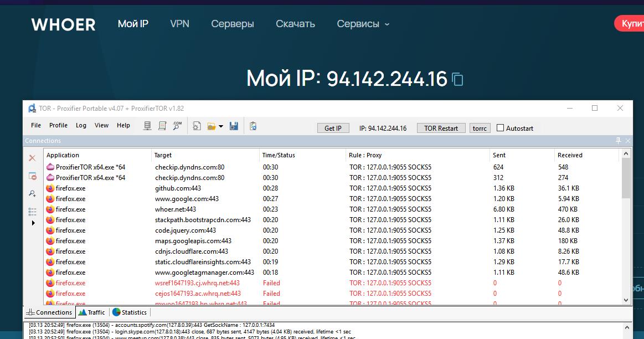Click the TOR Restart button
This screenshot has width=644, height=339.
(441, 128)
